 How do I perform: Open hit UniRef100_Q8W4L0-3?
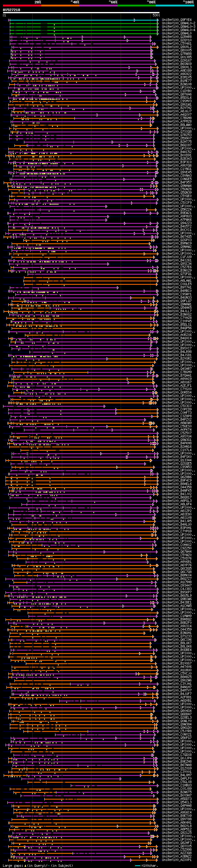click(x=179, y=27)
